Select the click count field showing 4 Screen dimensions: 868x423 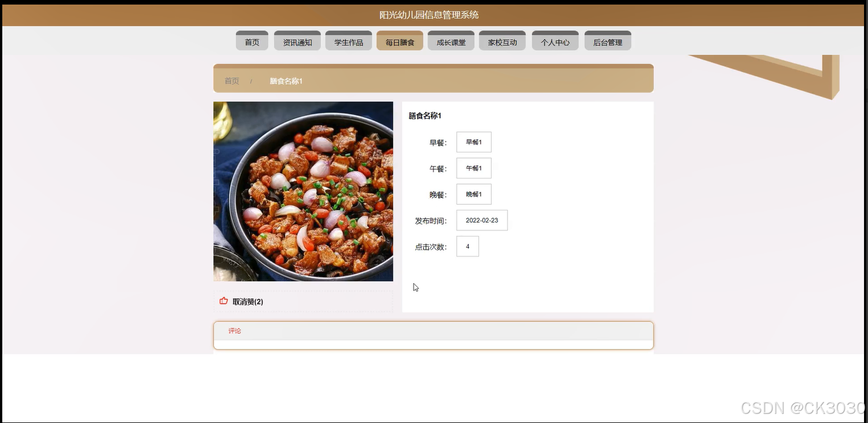[467, 246]
